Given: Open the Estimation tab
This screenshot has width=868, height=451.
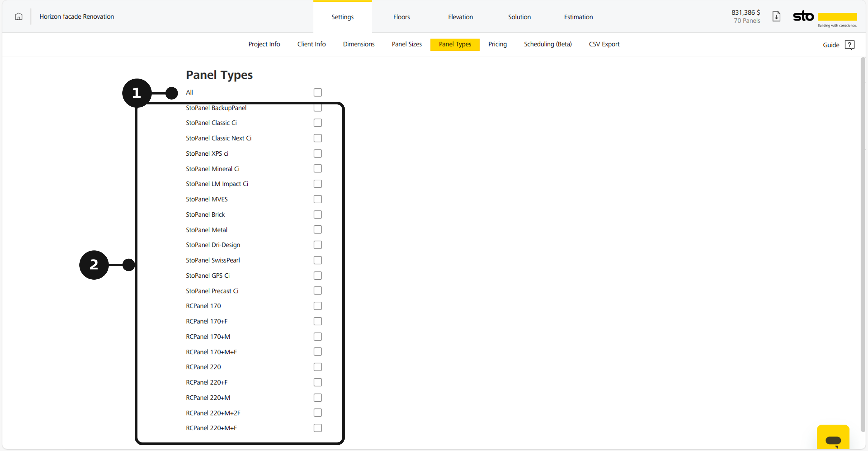Looking at the screenshot, I should coord(578,17).
